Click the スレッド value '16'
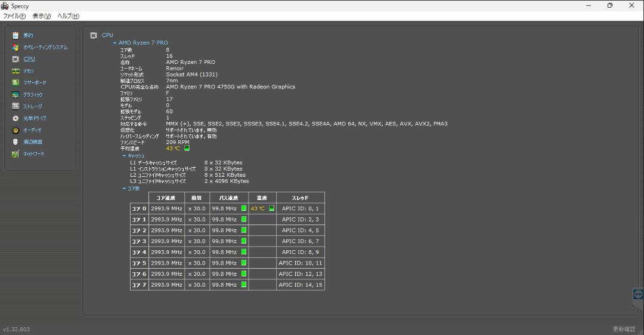644x335 pixels. pyautogui.click(x=169, y=56)
